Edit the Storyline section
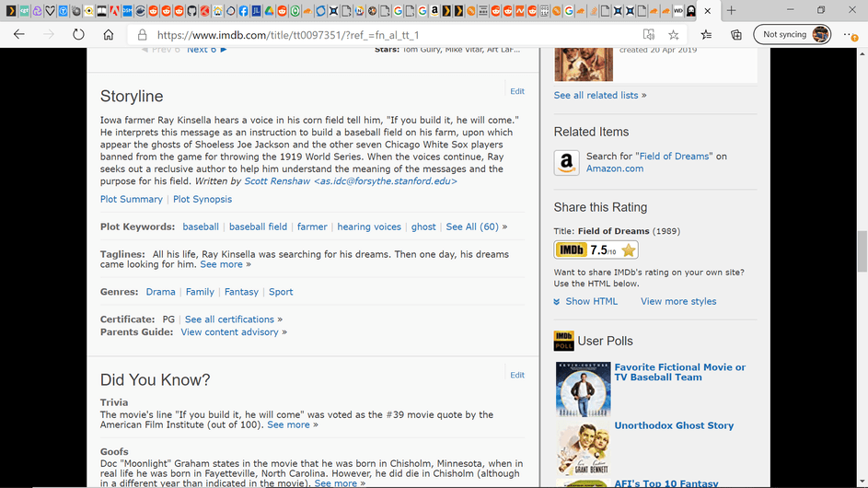The height and width of the screenshot is (488, 868). [x=517, y=91]
